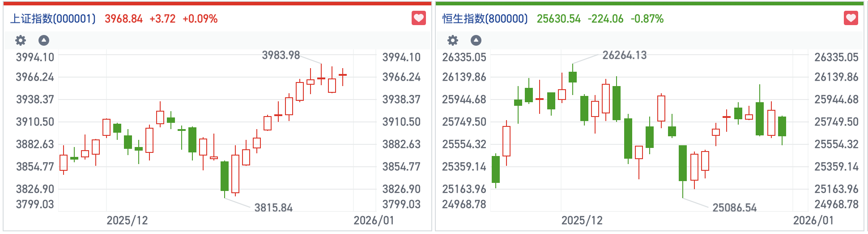Viewport: 868px width, 234px height.
Task: Open the 上证指数(000001) title link
Action: pos(53,19)
